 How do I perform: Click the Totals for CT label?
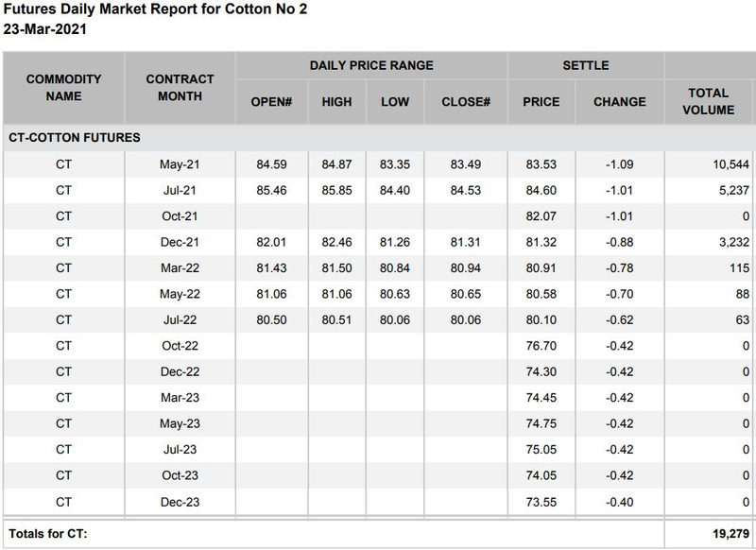48,535
